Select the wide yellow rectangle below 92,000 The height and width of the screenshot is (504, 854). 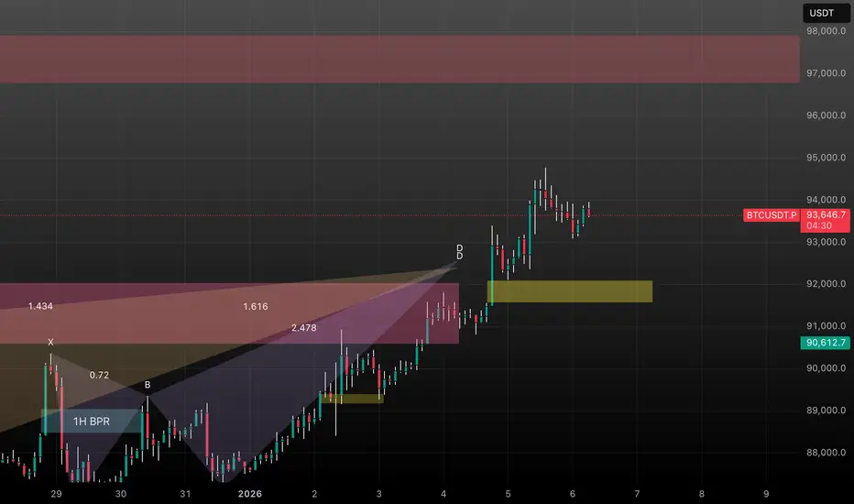pos(570,291)
